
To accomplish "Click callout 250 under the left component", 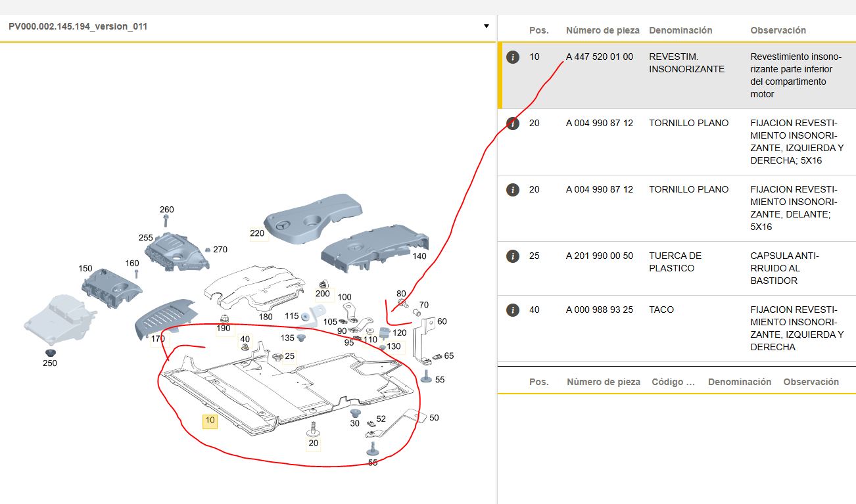I will (x=50, y=363).
